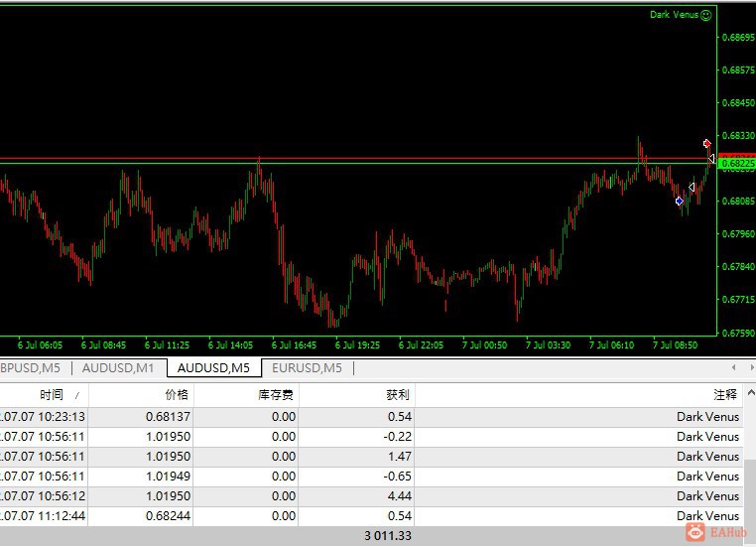Click scrollbar up arrow in history table

click(750, 393)
